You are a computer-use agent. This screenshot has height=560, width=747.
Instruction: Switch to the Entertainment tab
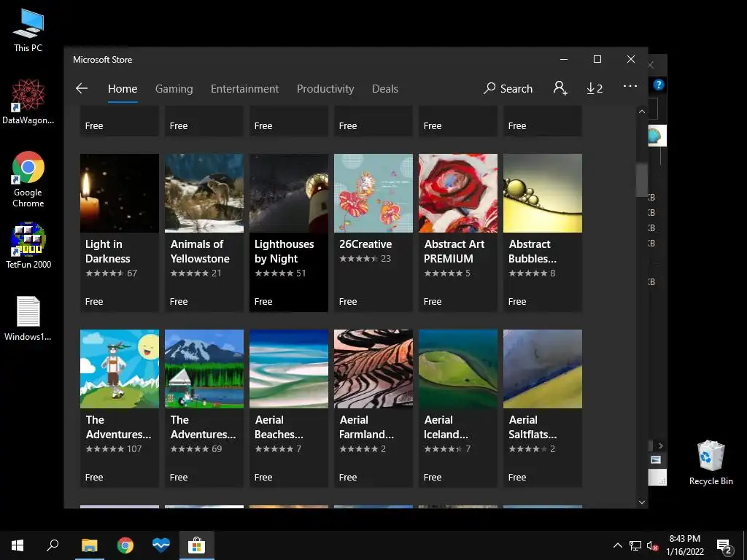245,88
